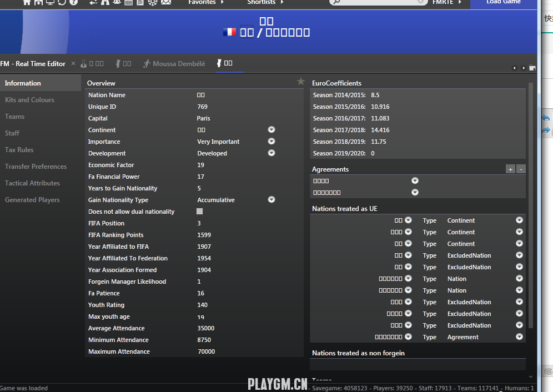This screenshot has width=553, height=392.
Task: Click the Youth Rating value 140
Action: tap(203, 305)
